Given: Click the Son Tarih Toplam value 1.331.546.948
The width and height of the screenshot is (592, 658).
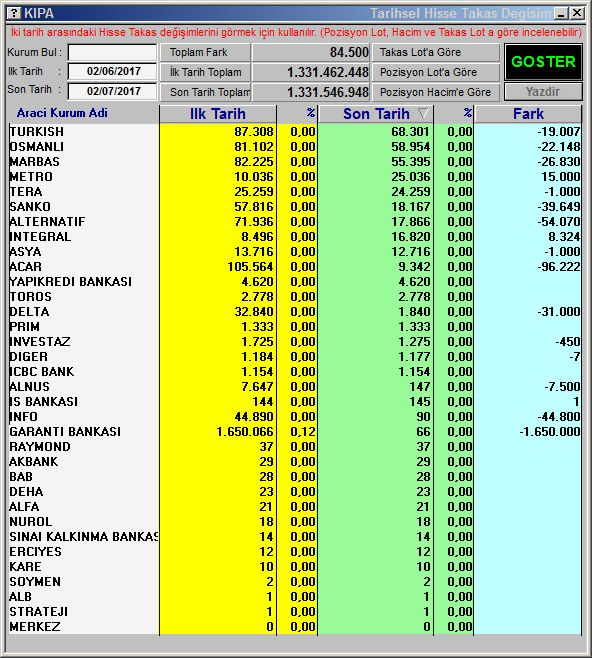Looking at the screenshot, I should coord(328,92).
